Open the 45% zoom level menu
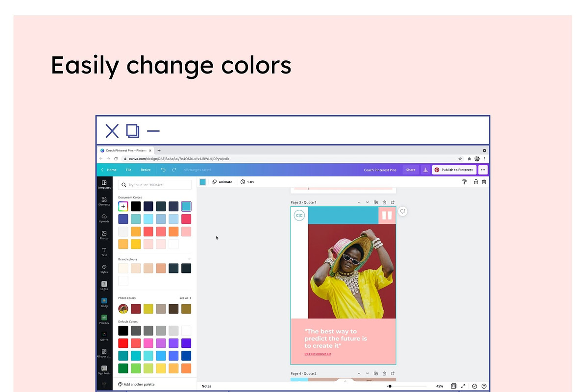The width and height of the screenshot is (588, 392). pos(440,386)
